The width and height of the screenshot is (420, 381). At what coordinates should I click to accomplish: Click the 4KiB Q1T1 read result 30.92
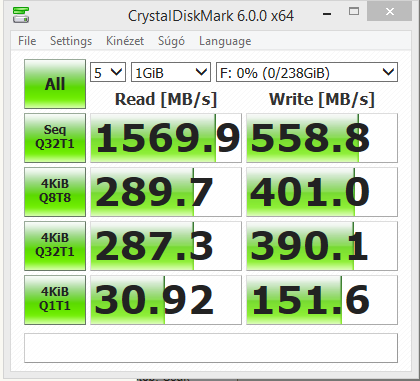click(166, 300)
